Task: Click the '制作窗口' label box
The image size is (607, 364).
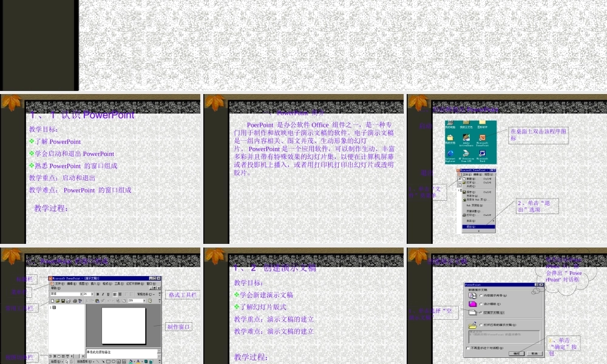Action: [178, 327]
